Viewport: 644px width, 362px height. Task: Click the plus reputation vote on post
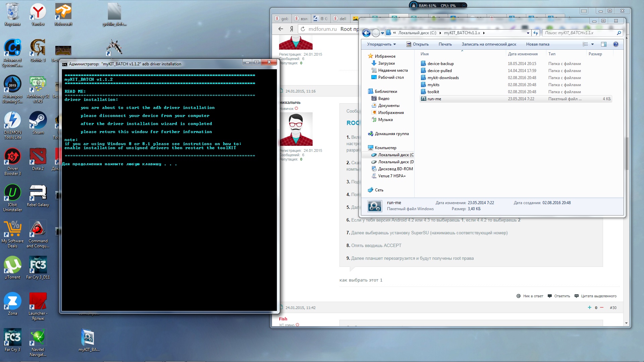click(x=589, y=307)
